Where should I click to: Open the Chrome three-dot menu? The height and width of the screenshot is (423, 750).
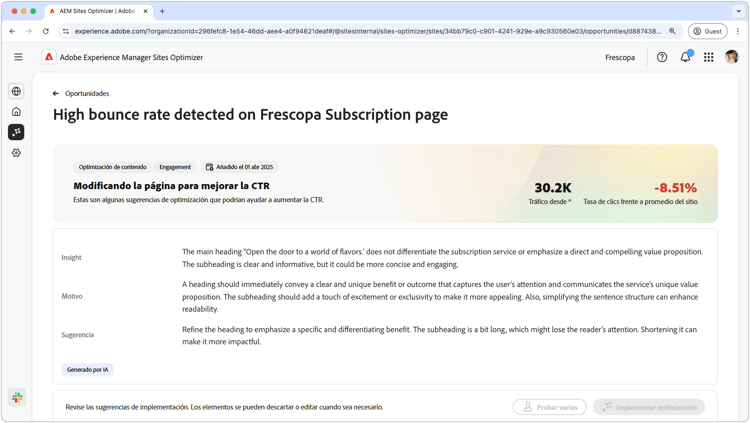(738, 31)
